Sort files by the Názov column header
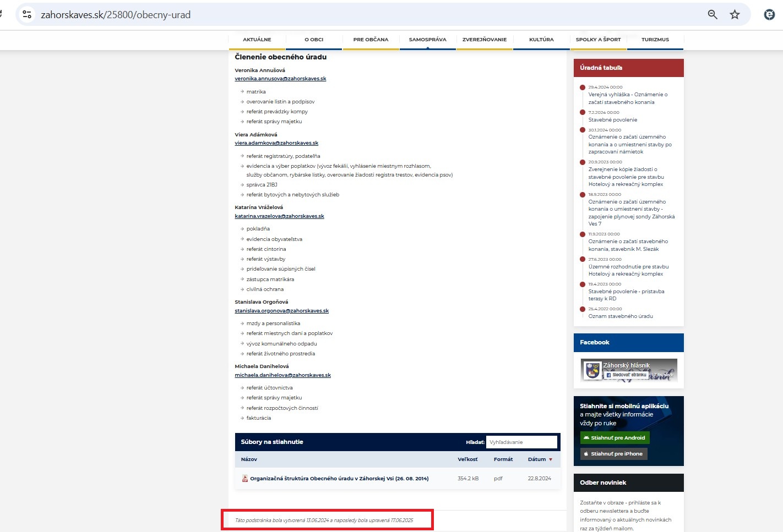Viewport: 783px width, 532px height. [249, 459]
